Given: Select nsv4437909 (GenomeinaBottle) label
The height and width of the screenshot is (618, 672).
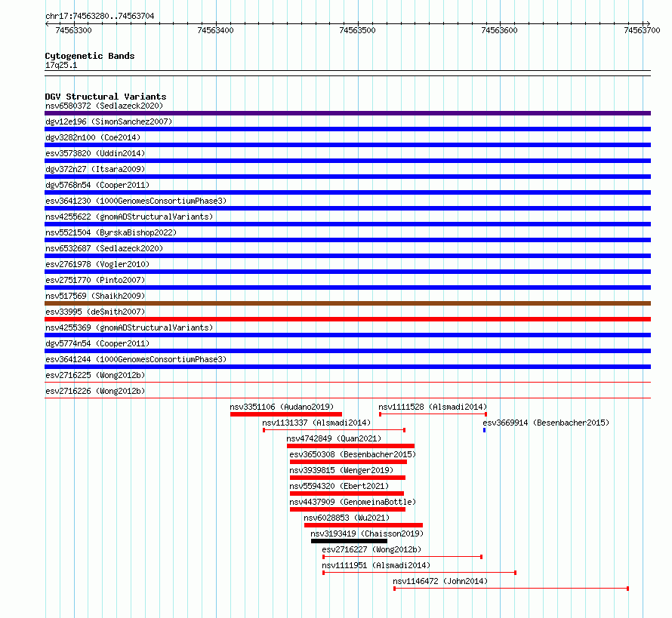Looking at the screenshot, I should [x=353, y=502].
